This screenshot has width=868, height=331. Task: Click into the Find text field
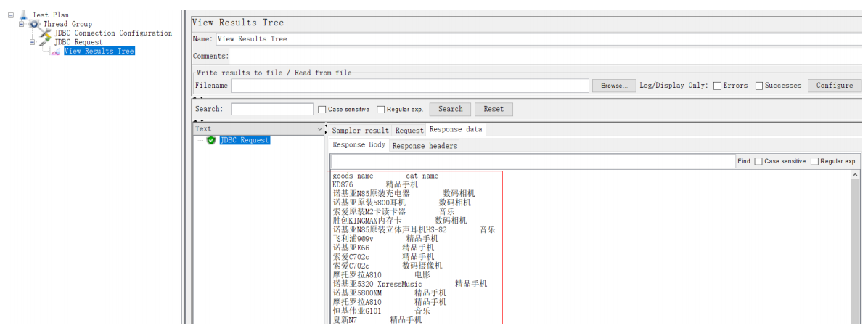click(533, 161)
